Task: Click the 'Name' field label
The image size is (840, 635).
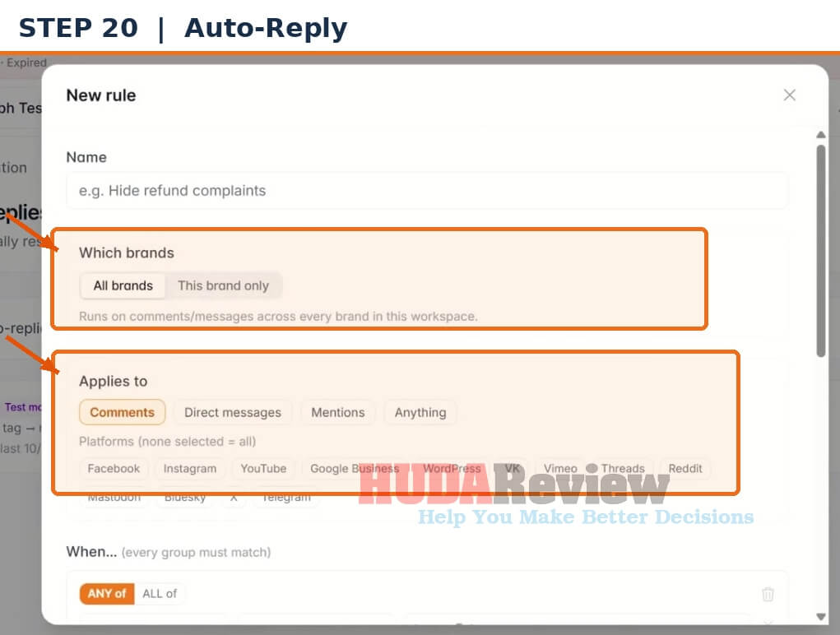Action: 86,157
